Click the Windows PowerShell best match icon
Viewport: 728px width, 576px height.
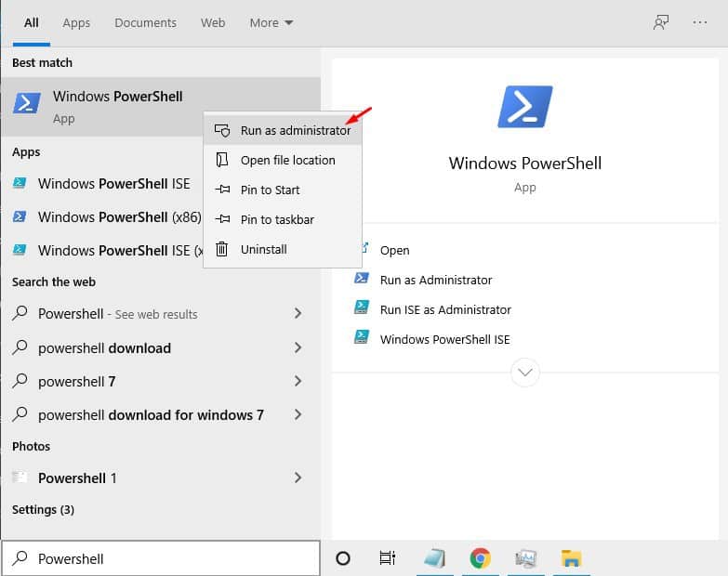pos(26,103)
